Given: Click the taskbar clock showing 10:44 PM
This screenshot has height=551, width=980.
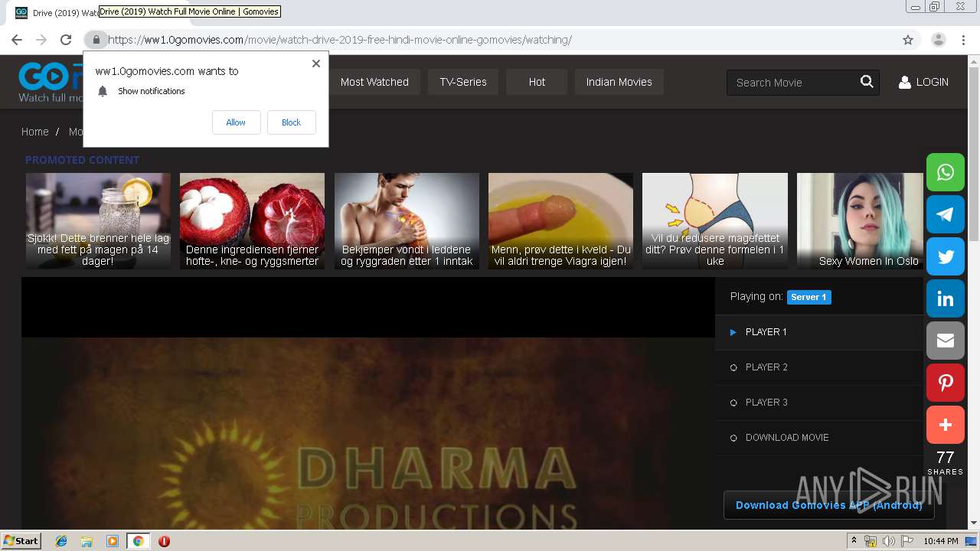Looking at the screenshot, I should point(941,541).
